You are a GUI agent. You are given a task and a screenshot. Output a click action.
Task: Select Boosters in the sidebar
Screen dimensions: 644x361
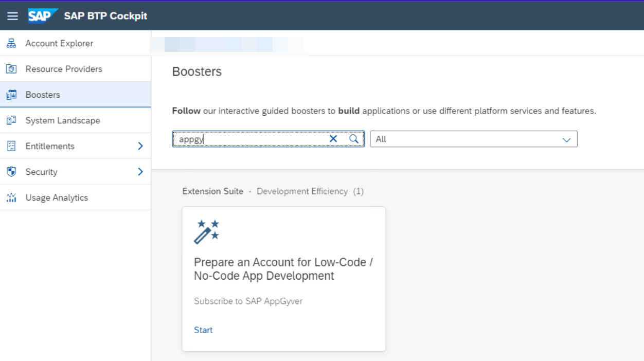click(x=75, y=95)
